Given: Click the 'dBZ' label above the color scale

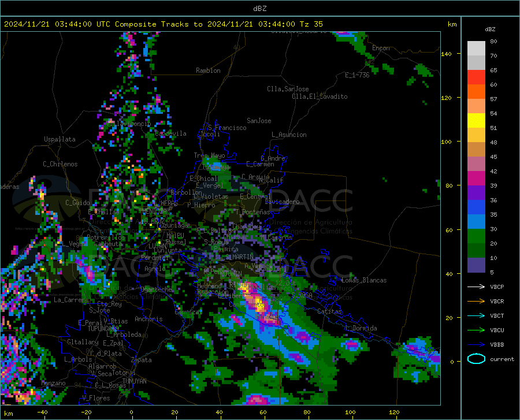Looking at the screenshot, I should click(x=490, y=29).
